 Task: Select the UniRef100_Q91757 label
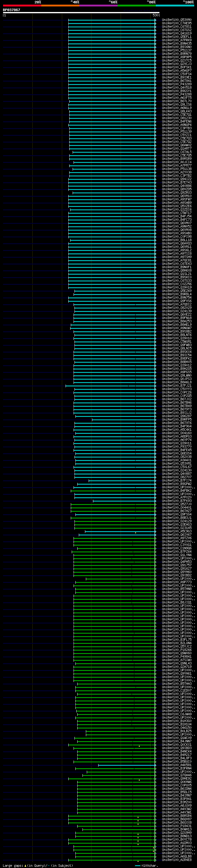pos(176,565)
